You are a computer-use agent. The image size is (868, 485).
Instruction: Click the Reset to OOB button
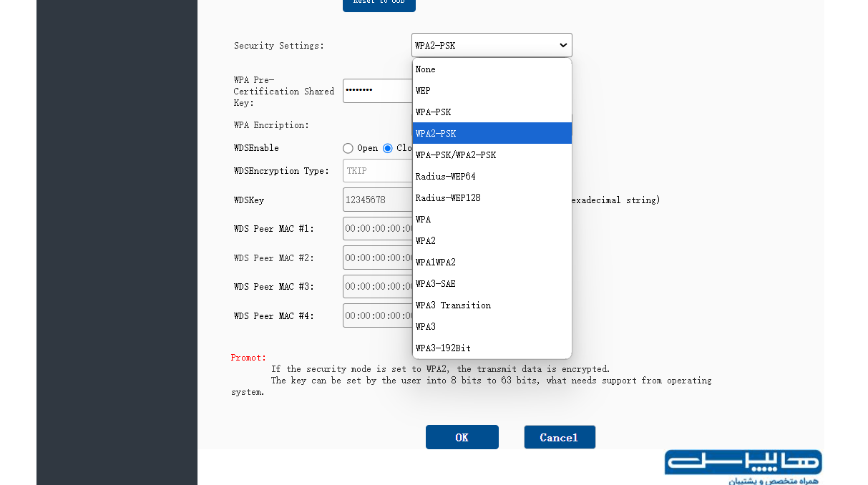coord(379,4)
